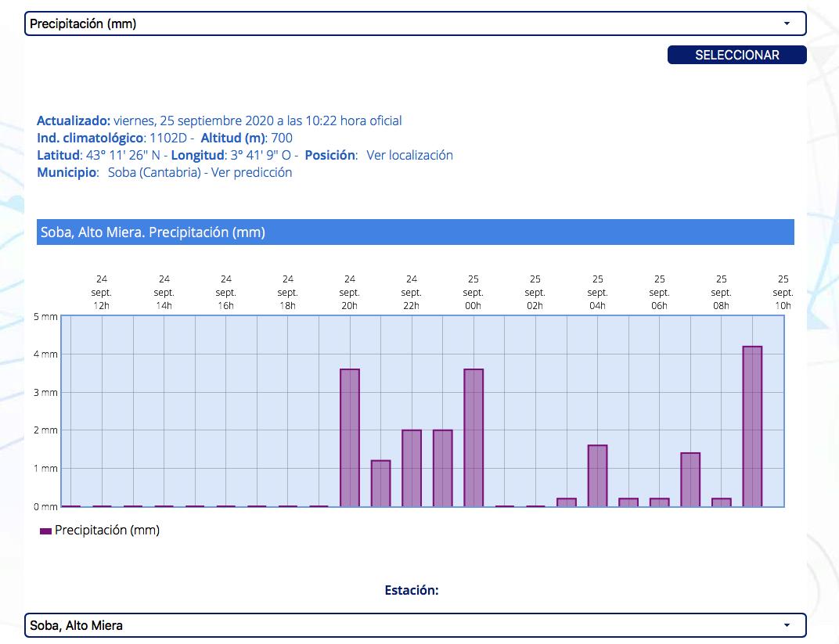Click the 5 mm axis label
Screen dimensions: 839x644
[45, 317]
